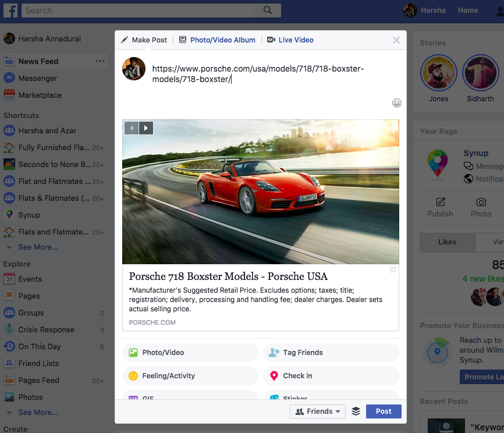This screenshot has height=433, width=504.
Task: Expand See More under Shortcuts
Action: point(38,247)
